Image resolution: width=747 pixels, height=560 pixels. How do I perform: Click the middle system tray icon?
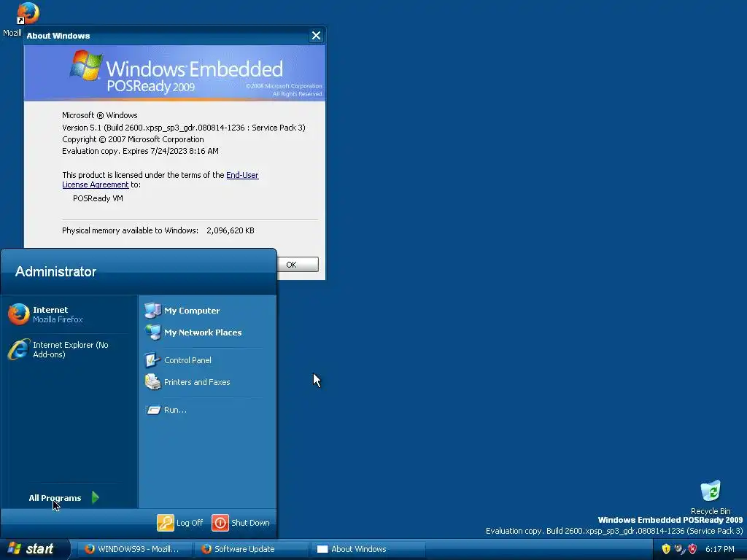click(x=679, y=549)
